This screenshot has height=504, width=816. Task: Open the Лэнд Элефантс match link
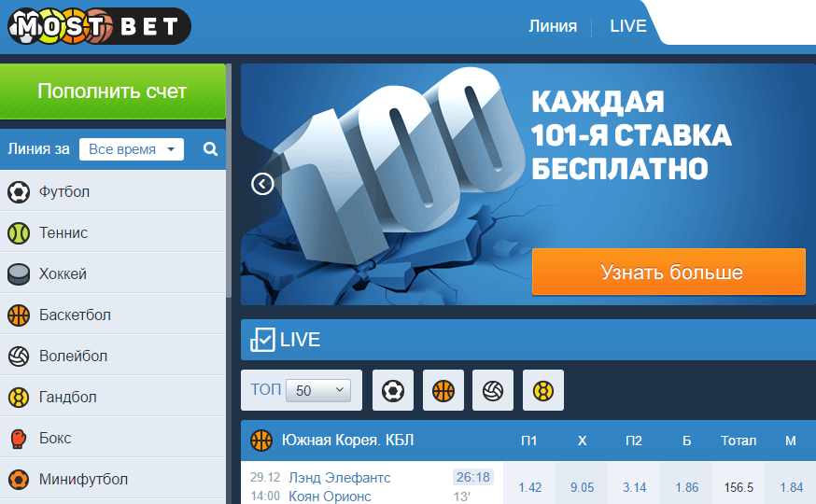(339, 478)
